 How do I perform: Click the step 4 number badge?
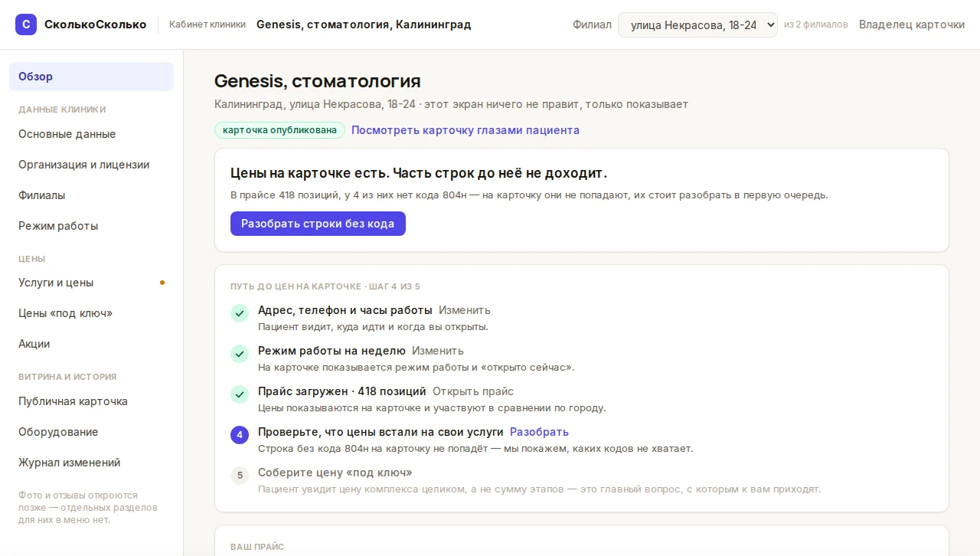(x=240, y=435)
